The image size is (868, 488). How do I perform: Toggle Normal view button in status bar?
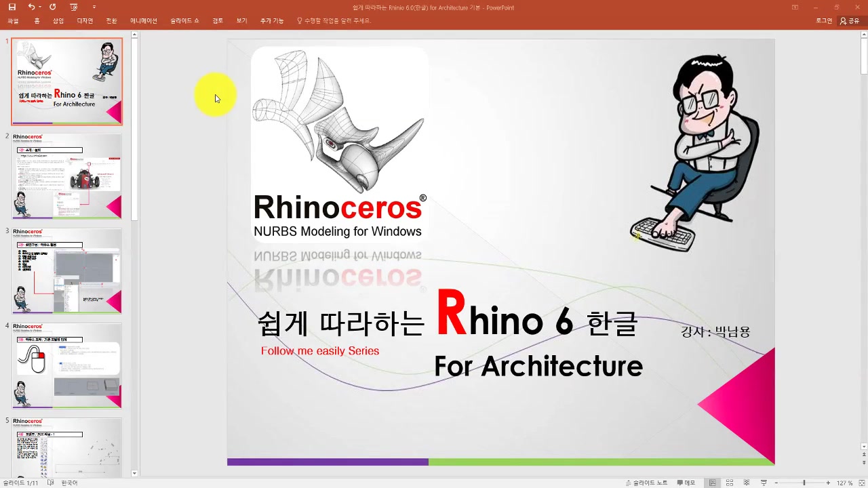pyautogui.click(x=712, y=483)
